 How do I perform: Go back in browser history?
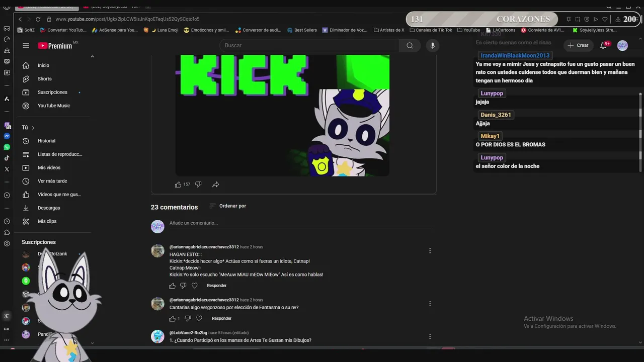(x=20, y=19)
